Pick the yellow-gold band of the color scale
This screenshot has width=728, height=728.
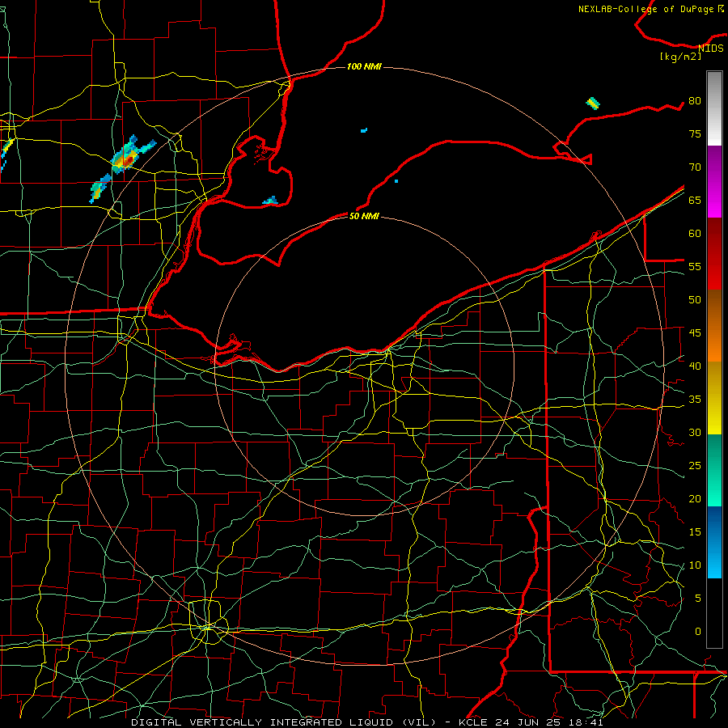714,398
